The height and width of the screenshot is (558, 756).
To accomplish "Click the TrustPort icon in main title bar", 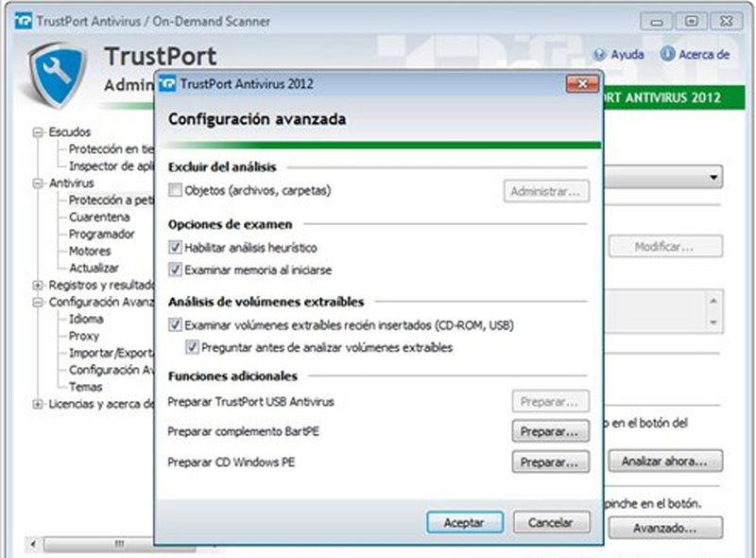I will [x=23, y=21].
